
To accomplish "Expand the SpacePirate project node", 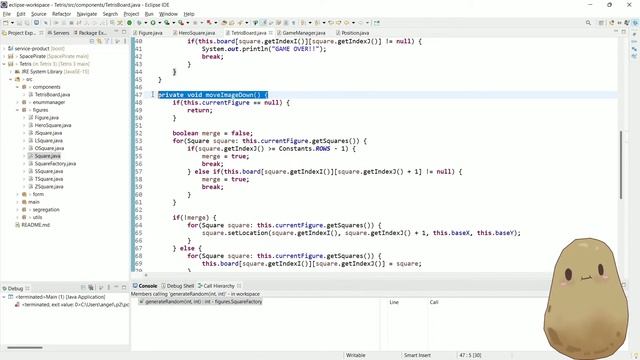I will [x=4, y=56].
